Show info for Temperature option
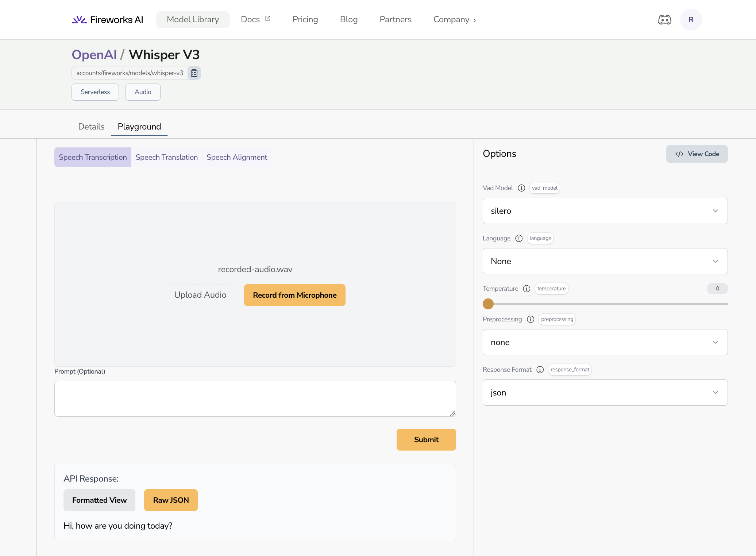Viewport: 756px width, 556px height. [526, 289]
